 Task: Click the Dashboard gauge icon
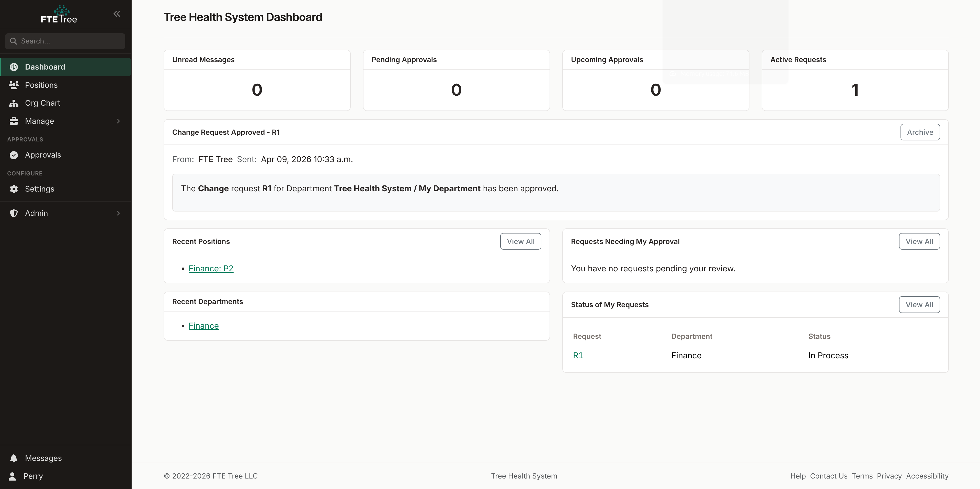tap(14, 67)
